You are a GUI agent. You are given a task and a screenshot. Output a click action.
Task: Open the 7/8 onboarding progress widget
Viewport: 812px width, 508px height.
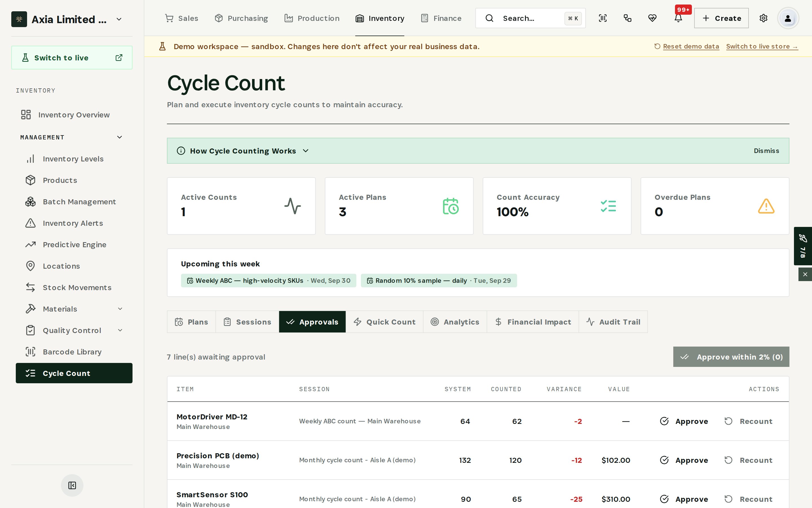803,246
